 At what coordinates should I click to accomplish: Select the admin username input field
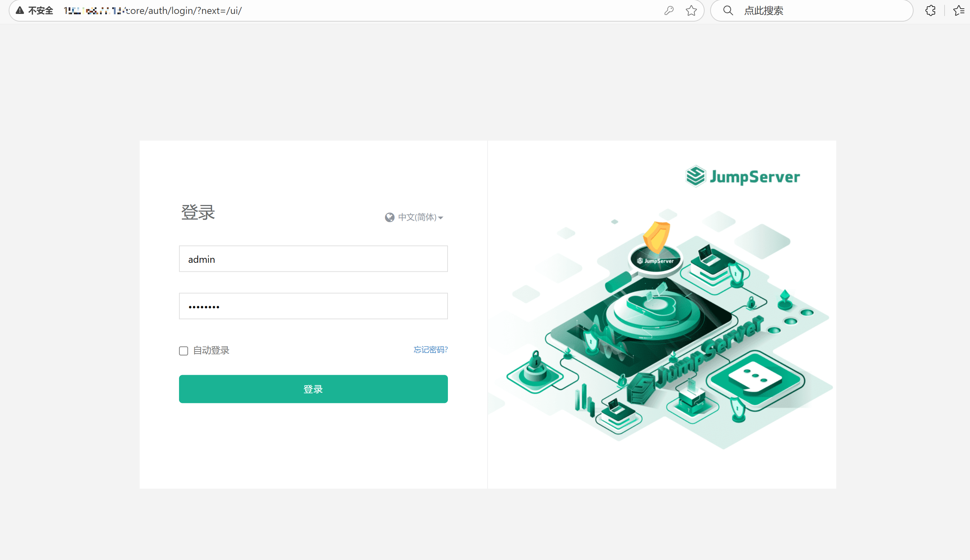(313, 259)
